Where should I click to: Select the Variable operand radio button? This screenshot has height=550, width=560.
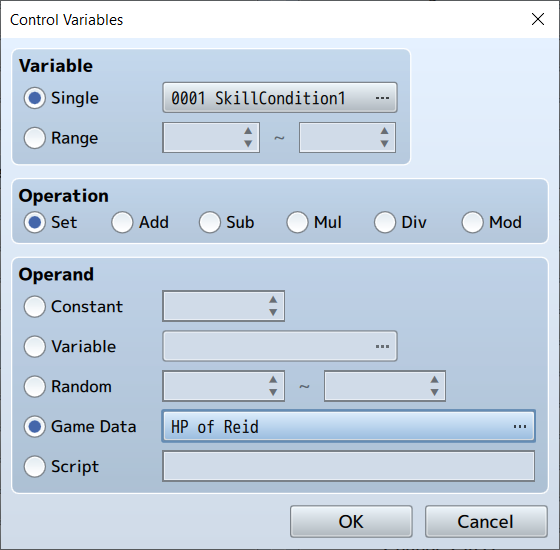coord(34,346)
